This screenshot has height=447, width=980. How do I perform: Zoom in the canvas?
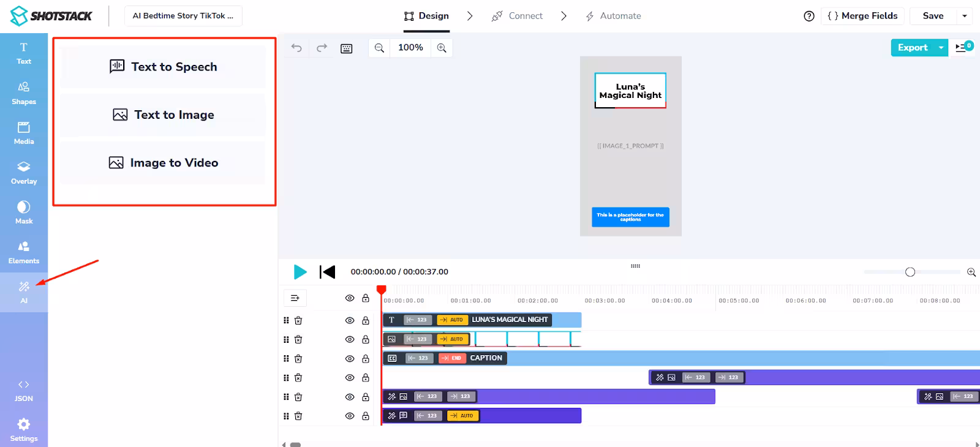pos(442,48)
